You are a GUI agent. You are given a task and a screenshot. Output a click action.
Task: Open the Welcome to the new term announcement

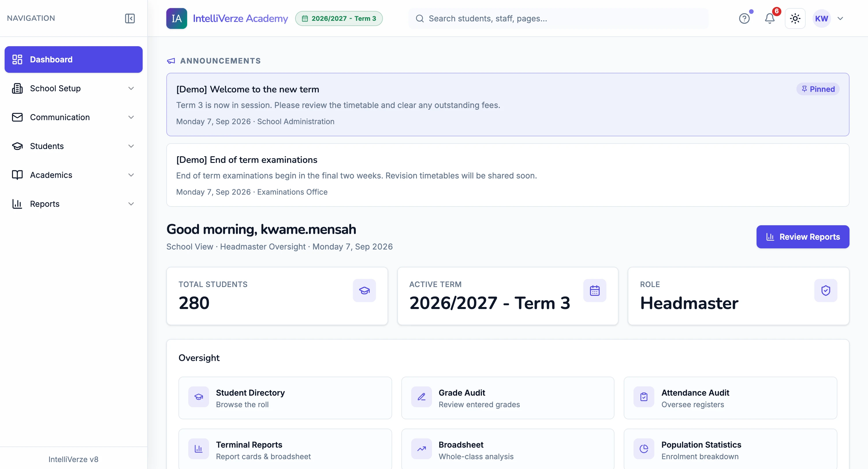(507, 105)
